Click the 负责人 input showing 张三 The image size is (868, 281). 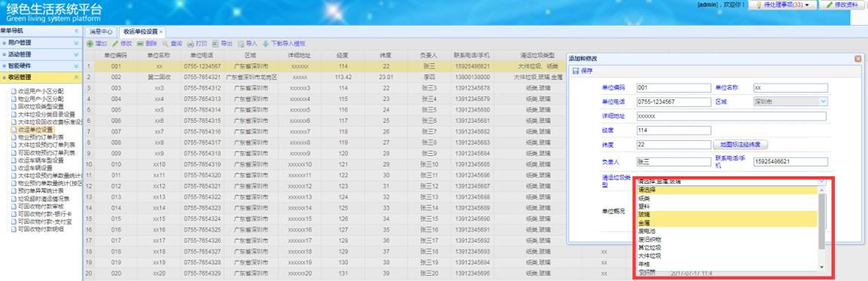[673, 162]
